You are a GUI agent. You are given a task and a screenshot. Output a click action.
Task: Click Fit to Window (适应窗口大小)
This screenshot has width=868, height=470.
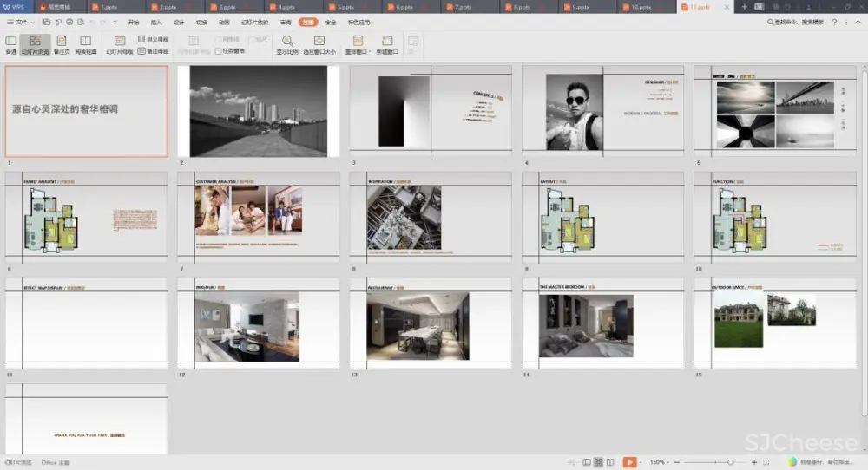point(319,41)
